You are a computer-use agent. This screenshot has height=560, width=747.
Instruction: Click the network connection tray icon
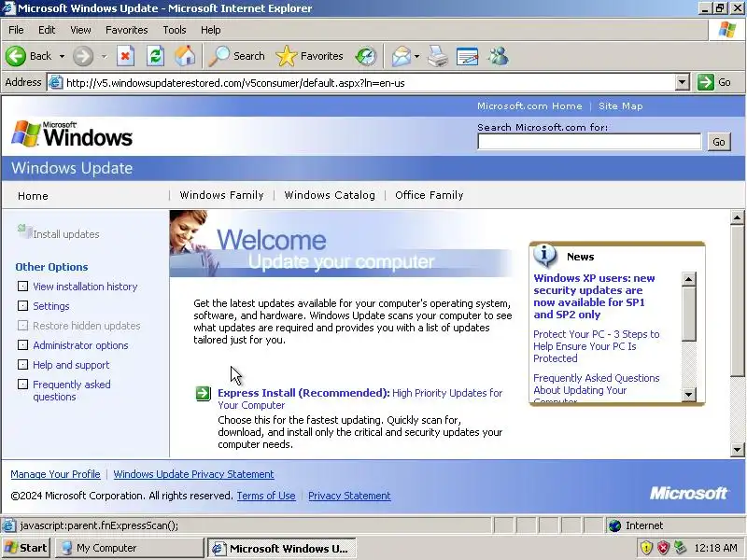click(680, 548)
